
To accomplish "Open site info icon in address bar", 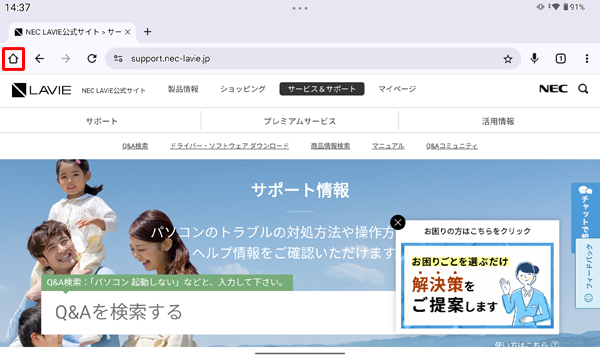I will pos(118,59).
